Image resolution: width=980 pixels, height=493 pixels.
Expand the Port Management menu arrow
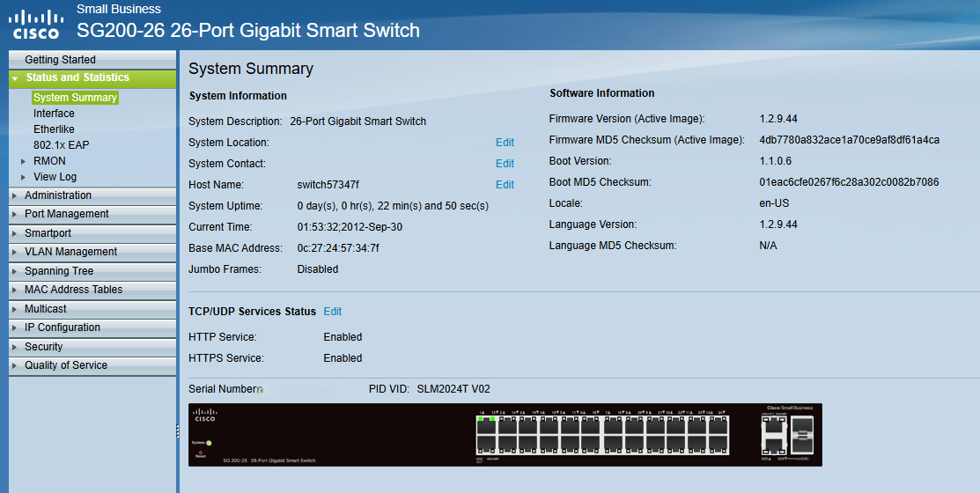click(15, 214)
